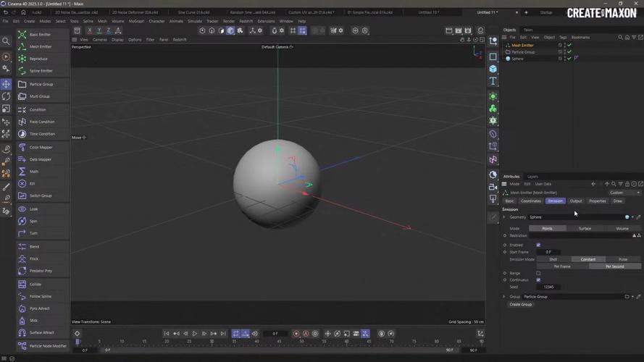
Task: Switch to the Draw tab
Action: [618, 201]
